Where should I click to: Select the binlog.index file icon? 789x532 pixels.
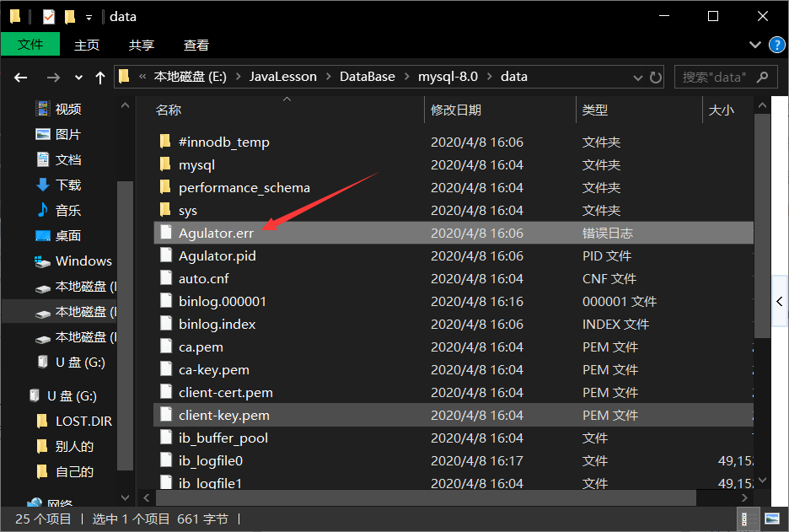tap(166, 324)
